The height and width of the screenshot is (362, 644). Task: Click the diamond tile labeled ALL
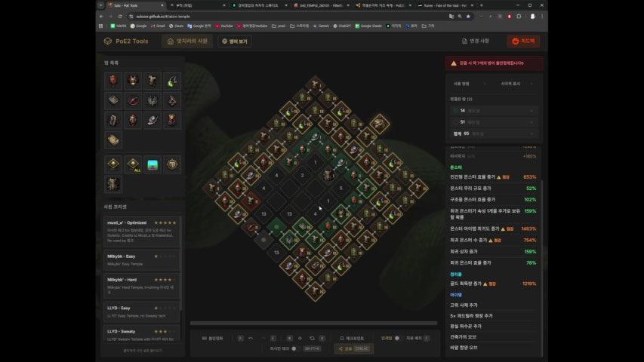point(133,164)
